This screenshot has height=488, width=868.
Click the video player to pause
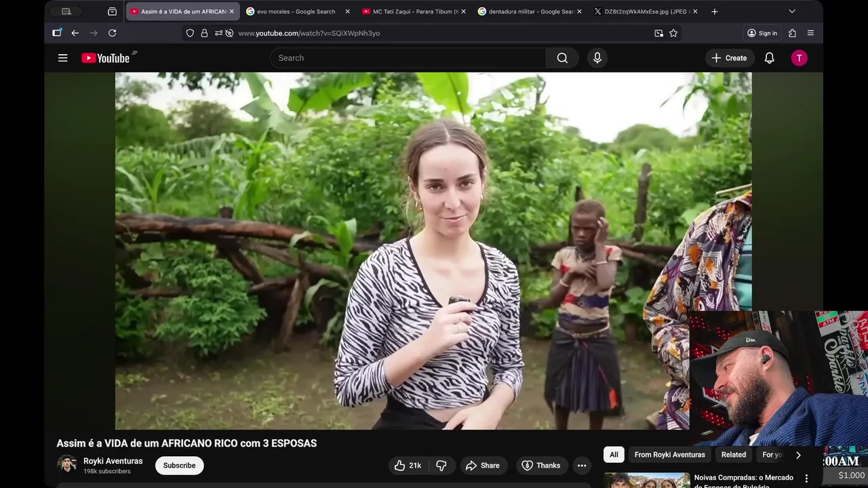[x=433, y=251]
